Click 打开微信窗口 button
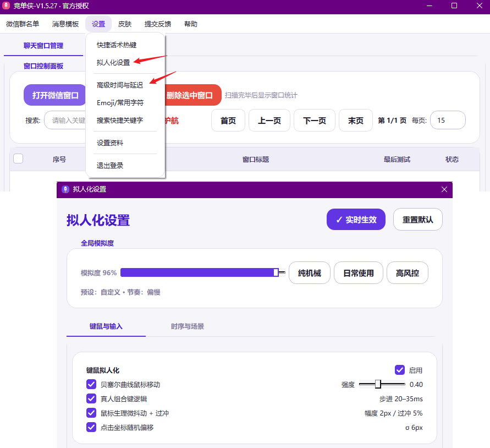This screenshot has width=490, height=448. coord(55,95)
